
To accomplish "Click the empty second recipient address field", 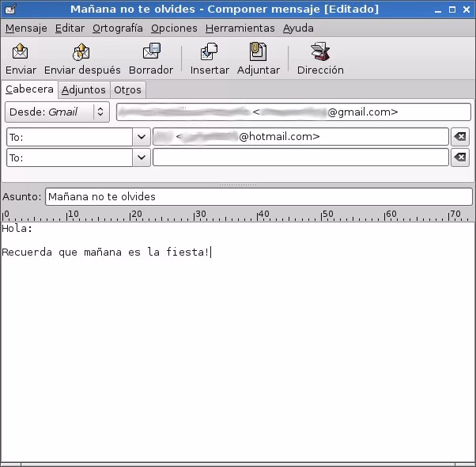I will pyautogui.click(x=300, y=158).
